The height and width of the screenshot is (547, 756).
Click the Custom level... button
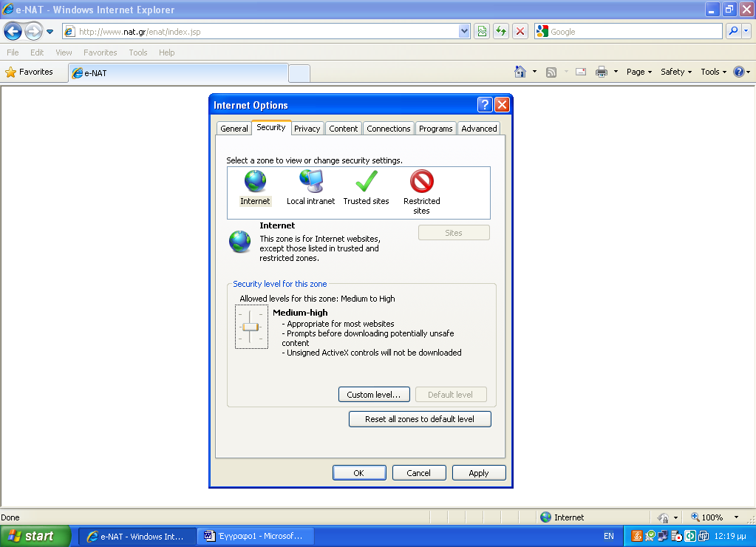374,395
